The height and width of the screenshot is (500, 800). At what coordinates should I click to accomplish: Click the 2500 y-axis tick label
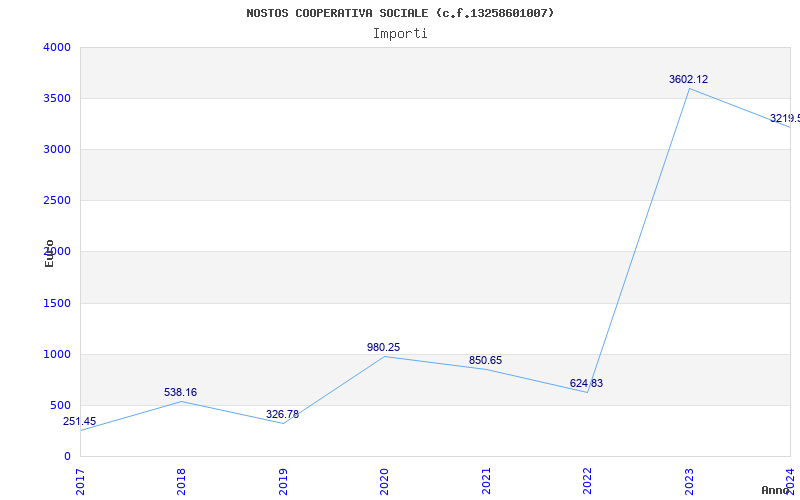coord(57,201)
